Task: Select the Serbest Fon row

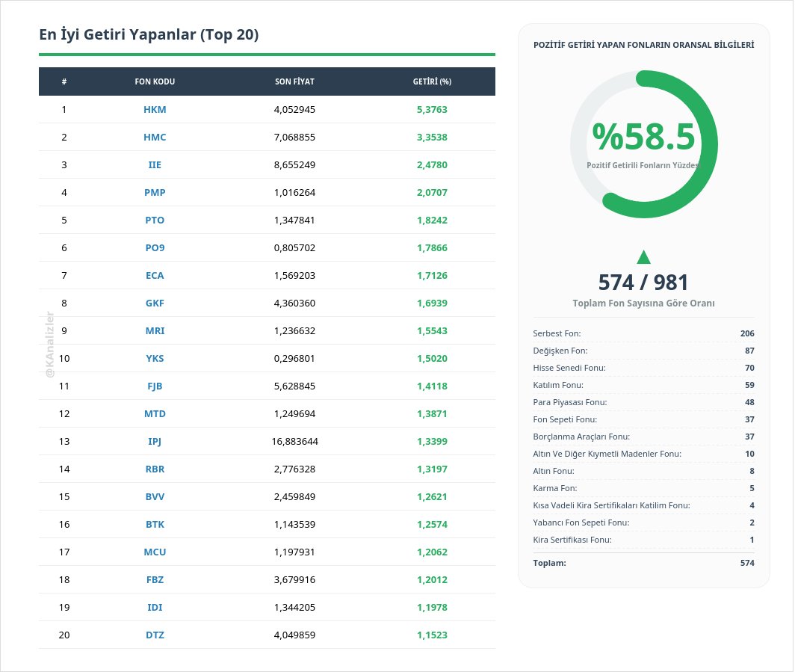Action: [x=643, y=333]
